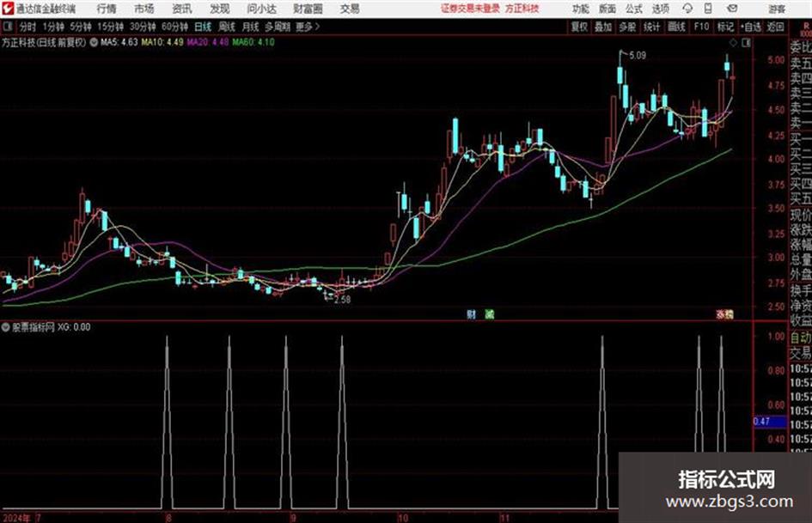Click the 统计 statistics toolbar button

coord(652,27)
